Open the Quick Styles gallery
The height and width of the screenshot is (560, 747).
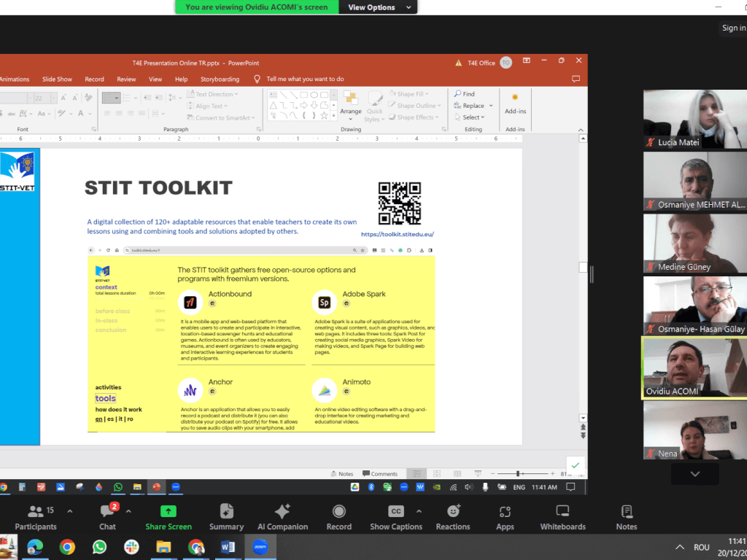[374, 106]
